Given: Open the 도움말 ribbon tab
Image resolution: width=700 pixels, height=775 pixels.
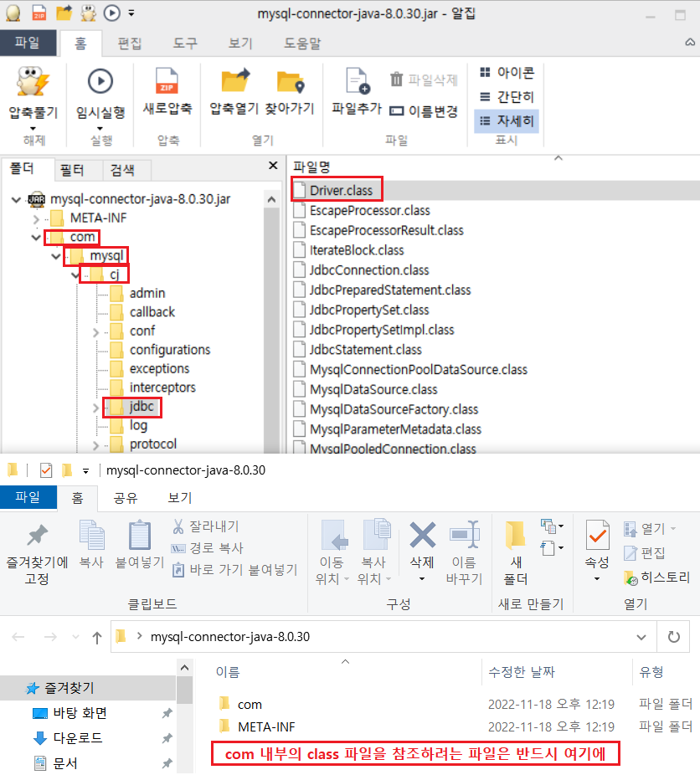Looking at the screenshot, I should pos(302,44).
